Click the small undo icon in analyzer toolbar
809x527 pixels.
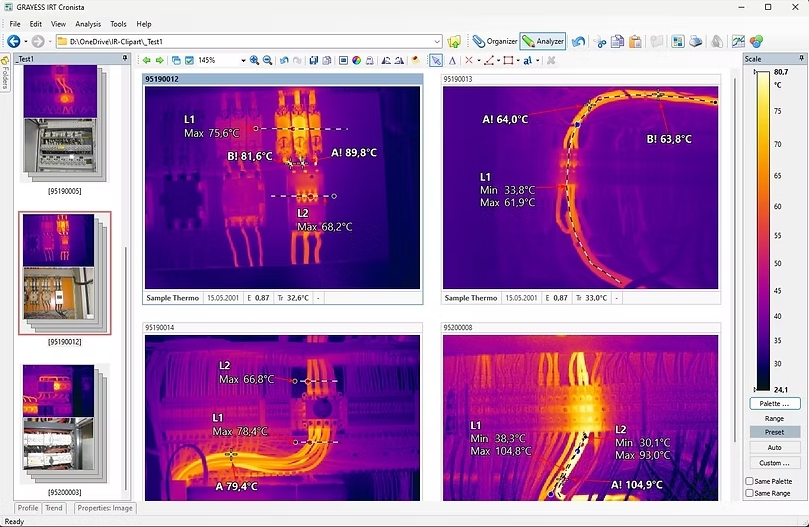[x=284, y=60]
